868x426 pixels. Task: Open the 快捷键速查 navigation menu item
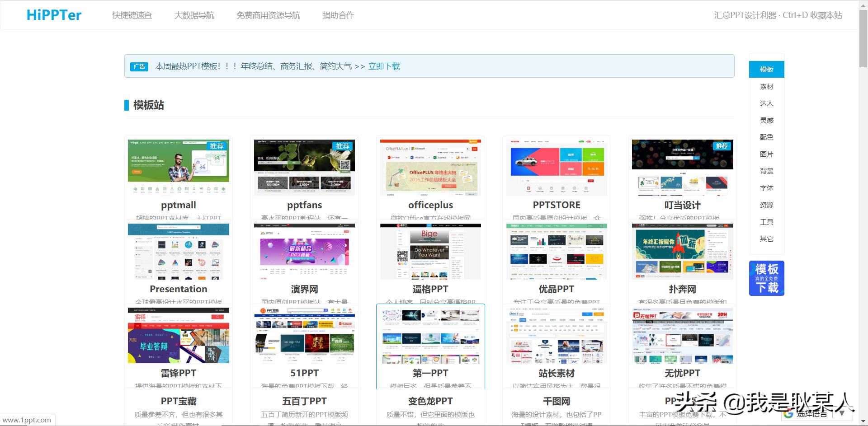(x=132, y=15)
